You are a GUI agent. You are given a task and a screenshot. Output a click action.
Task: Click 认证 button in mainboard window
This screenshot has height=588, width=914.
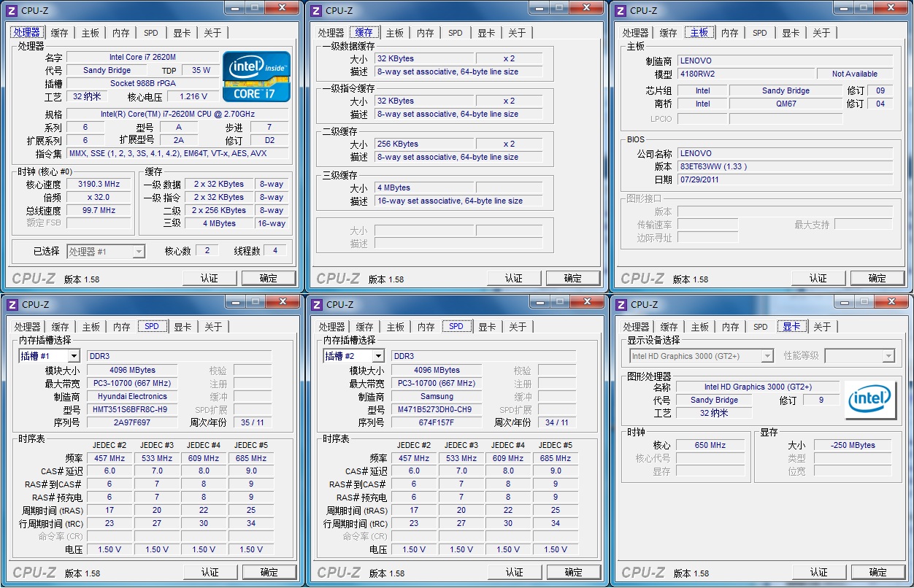pos(818,278)
